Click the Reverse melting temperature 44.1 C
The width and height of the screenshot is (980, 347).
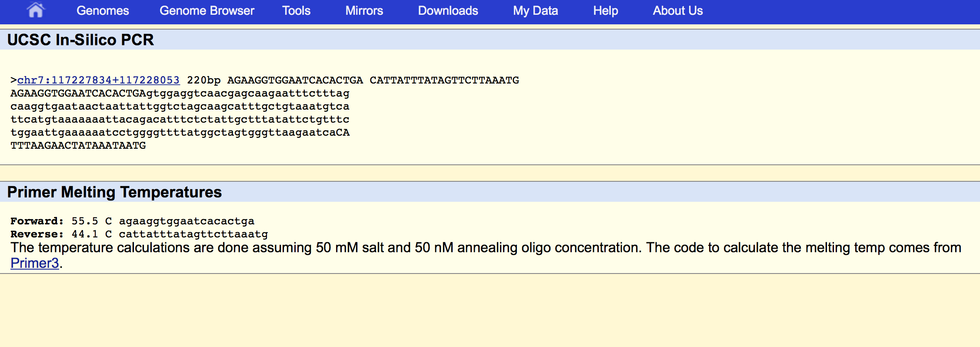point(91,234)
